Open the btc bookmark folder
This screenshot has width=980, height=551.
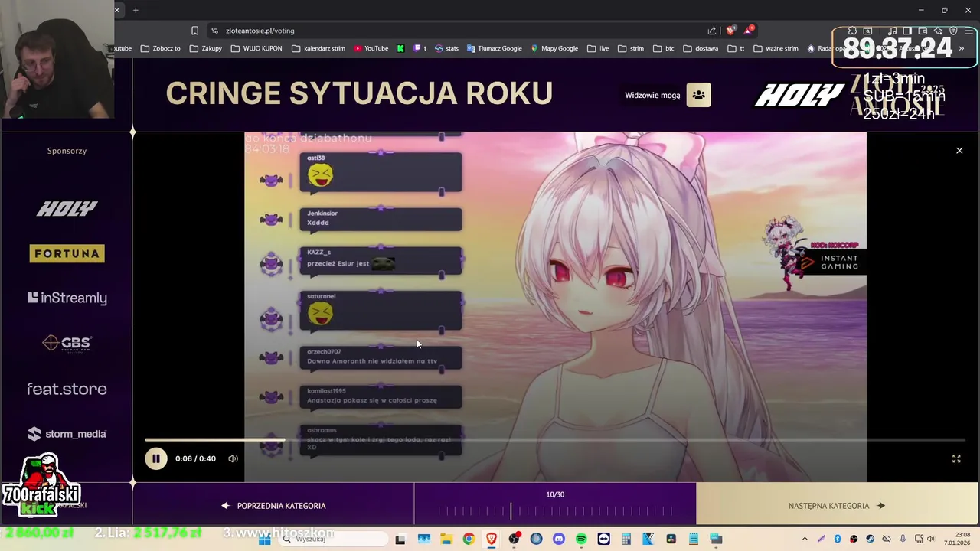(663, 48)
